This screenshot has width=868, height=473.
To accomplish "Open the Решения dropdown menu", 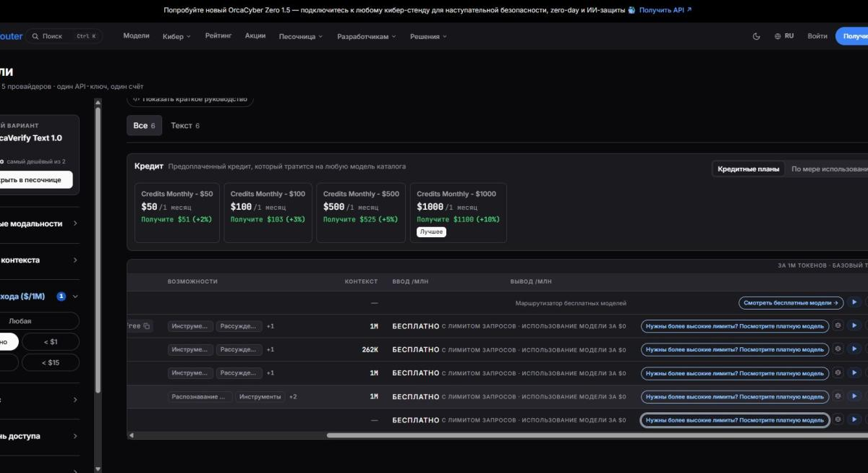I will point(428,36).
